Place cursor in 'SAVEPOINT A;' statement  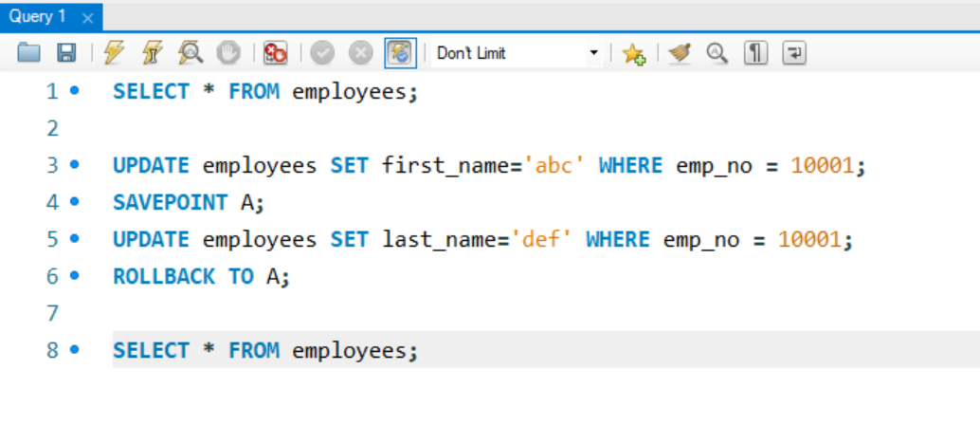(x=189, y=202)
